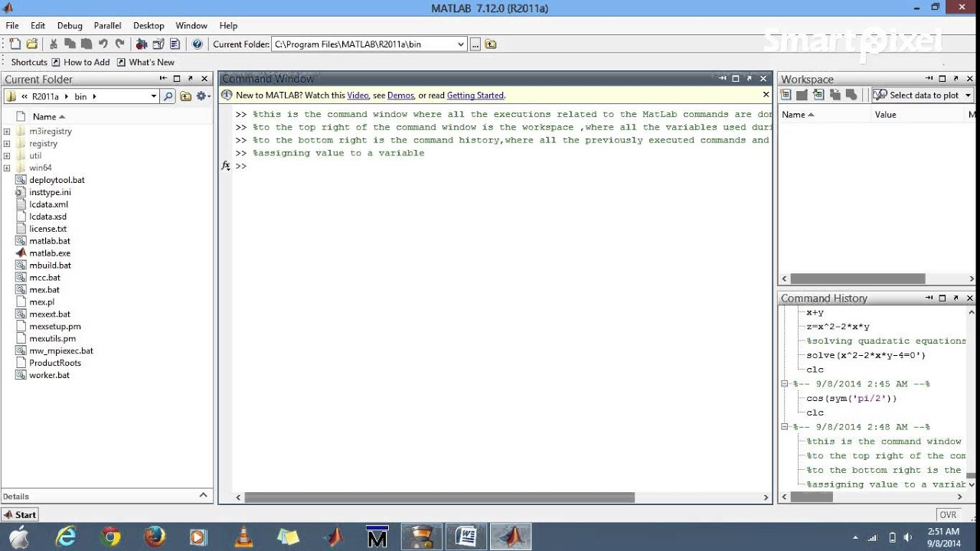The image size is (980, 551).
Task: Expand the m3iregistry folder
Action: (7, 132)
